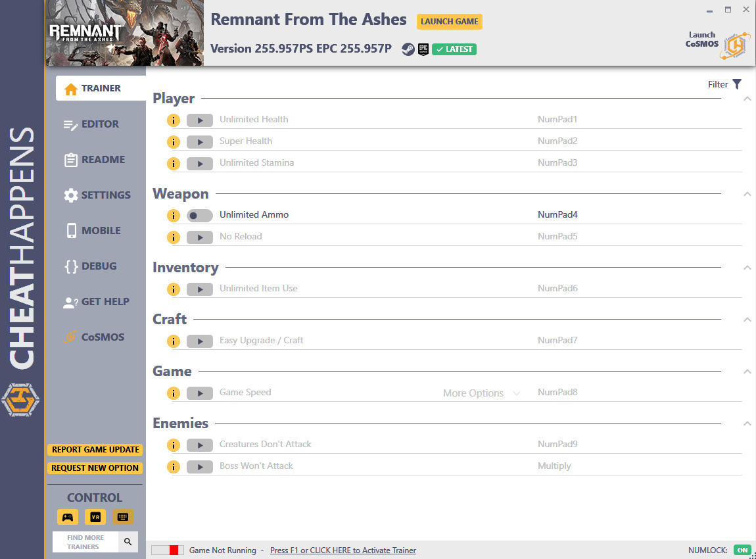This screenshot has width=756, height=559.
Task: Collapse the Player section
Action: pos(747,99)
